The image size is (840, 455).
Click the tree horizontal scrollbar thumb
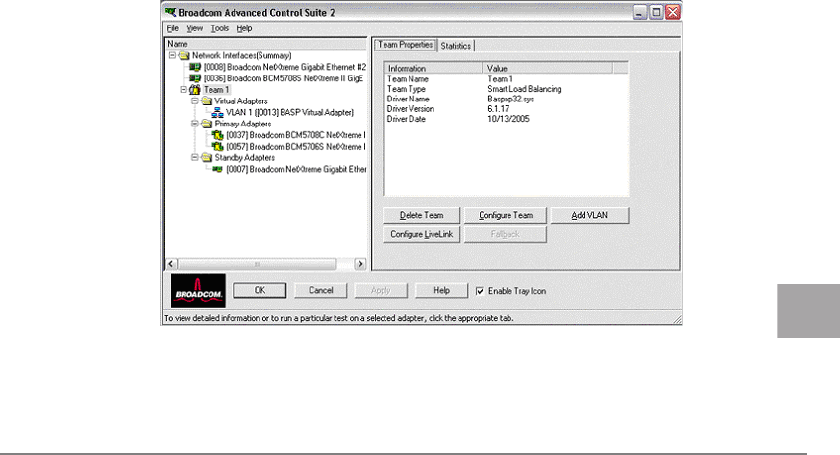[257, 264]
